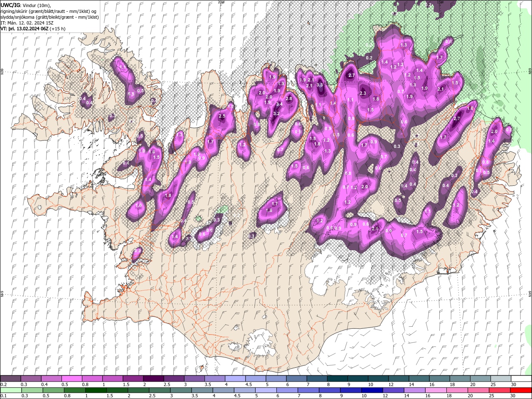Viewport: 532px width, 399px height.
Task: Select upper legend bright pink swatch at 0.5
Action: [71, 379]
